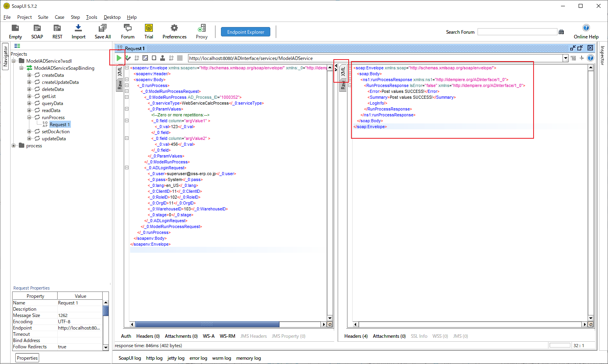Toggle the square icon in request toolbar
The width and height of the screenshot is (608, 364).
[x=154, y=58]
